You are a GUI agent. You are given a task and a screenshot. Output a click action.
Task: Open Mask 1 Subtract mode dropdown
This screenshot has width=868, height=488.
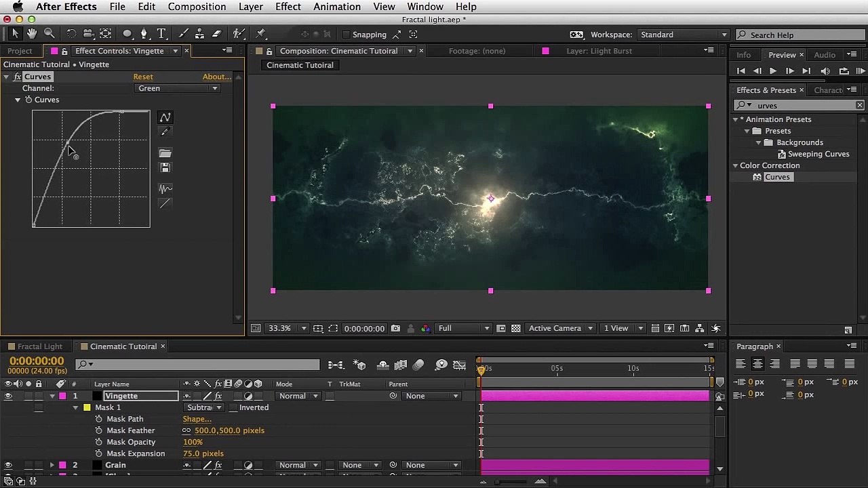[204, 407]
